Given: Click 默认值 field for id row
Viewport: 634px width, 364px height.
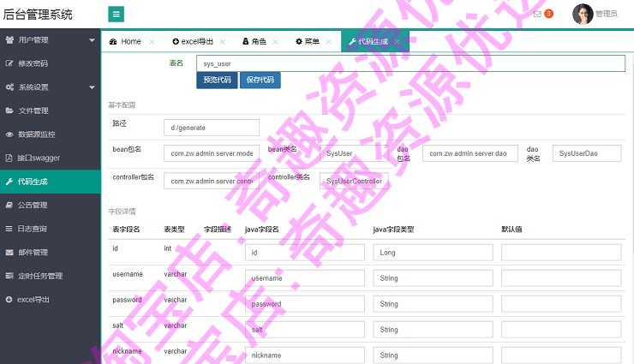Looking at the screenshot, I should click(x=561, y=253).
